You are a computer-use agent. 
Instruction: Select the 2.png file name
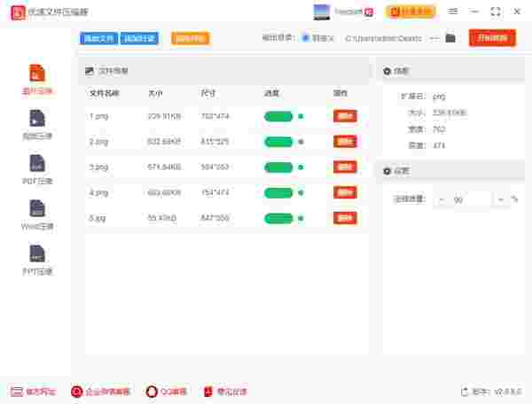(98, 142)
